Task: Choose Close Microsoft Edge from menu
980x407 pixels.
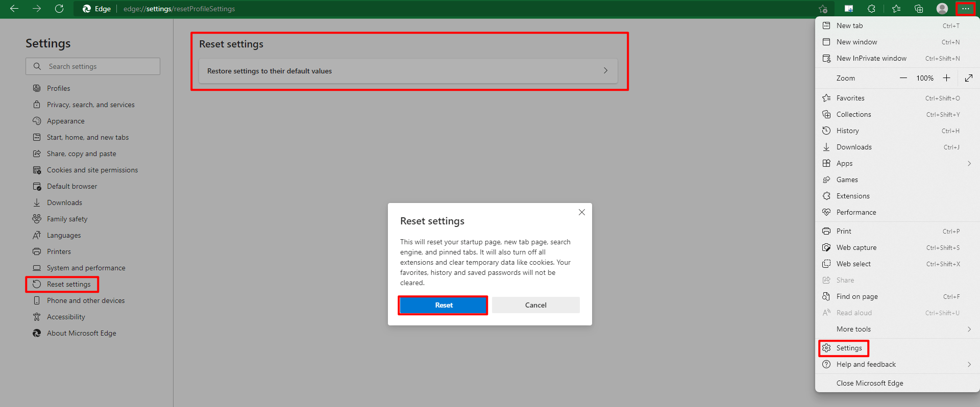Action: coord(897,383)
